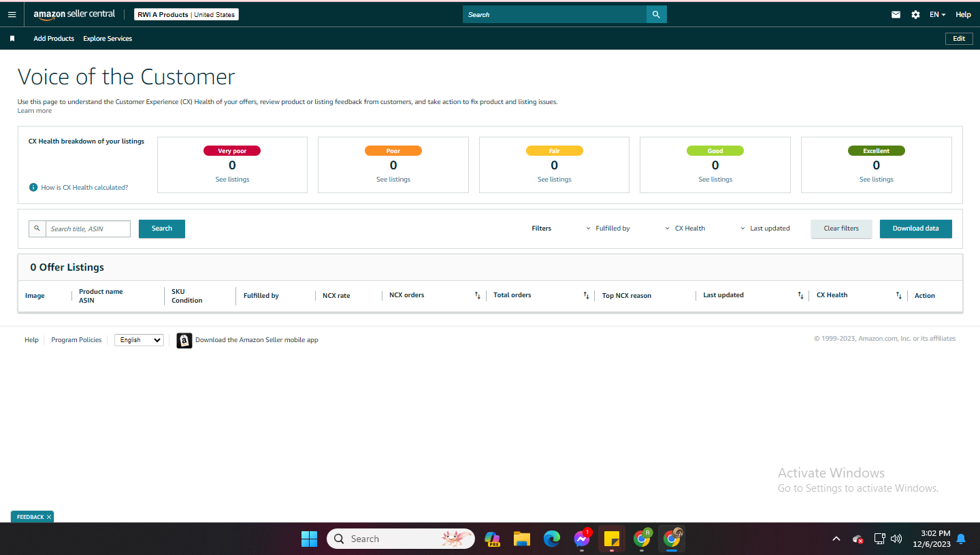Click the top search magnifier button
Viewport: 980px width, 555px height.
[x=656, y=14]
